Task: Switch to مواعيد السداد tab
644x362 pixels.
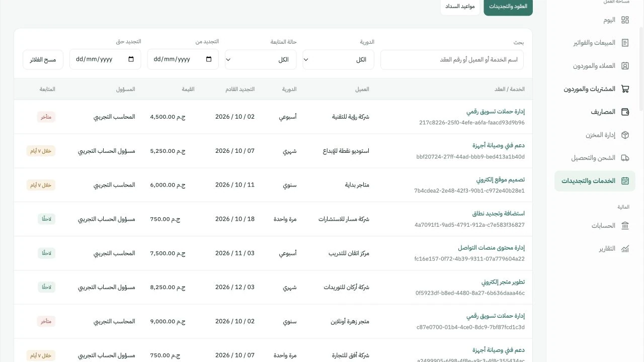Action: pos(460,7)
